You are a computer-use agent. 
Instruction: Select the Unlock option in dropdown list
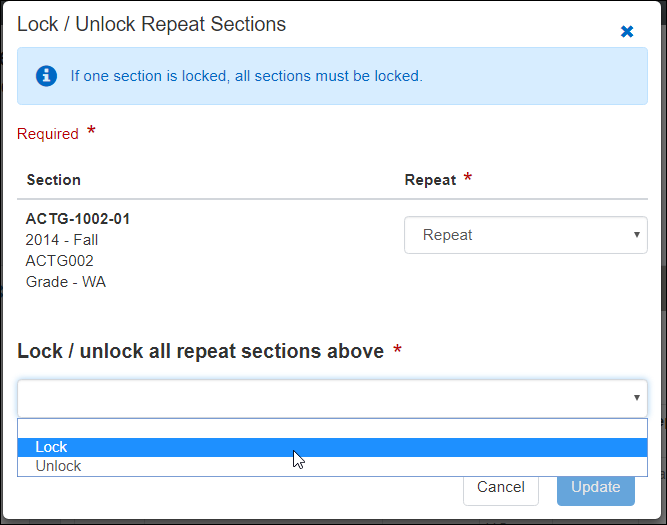point(58,466)
